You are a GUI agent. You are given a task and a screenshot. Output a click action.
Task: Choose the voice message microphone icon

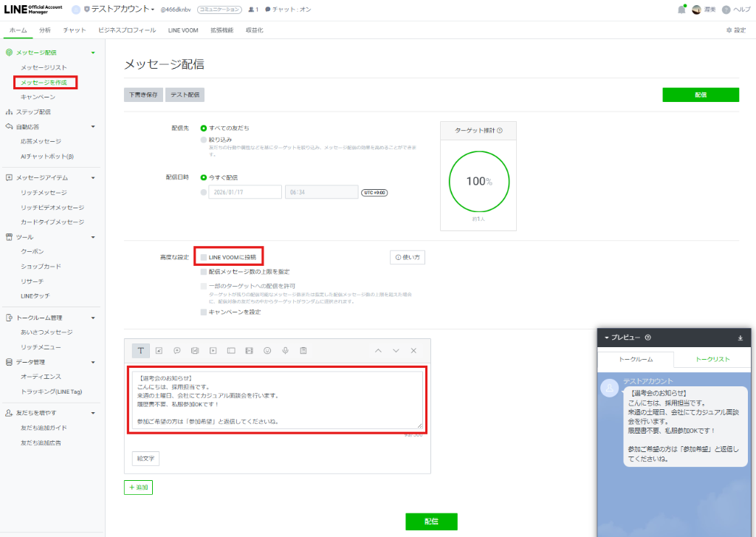click(285, 350)
